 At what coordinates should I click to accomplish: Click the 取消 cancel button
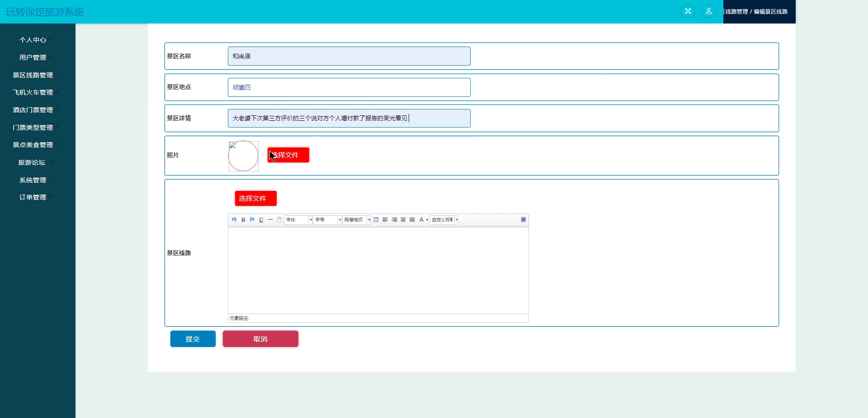point(260,339)
